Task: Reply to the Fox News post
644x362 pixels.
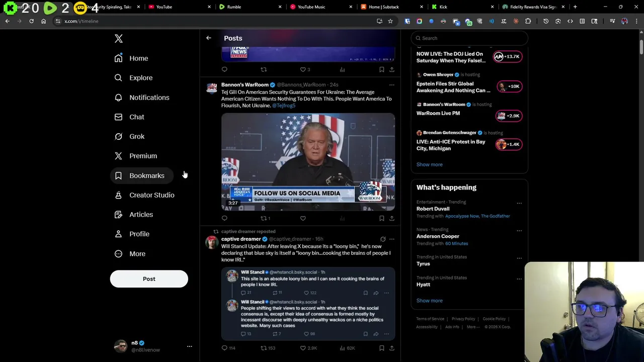Action: tap(224, 69)
